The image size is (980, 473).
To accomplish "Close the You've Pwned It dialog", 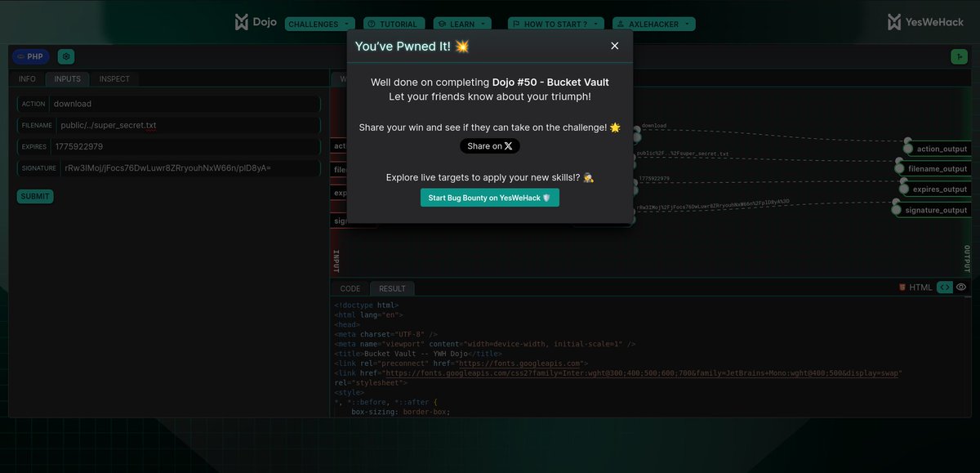I will tap(615, 46).
